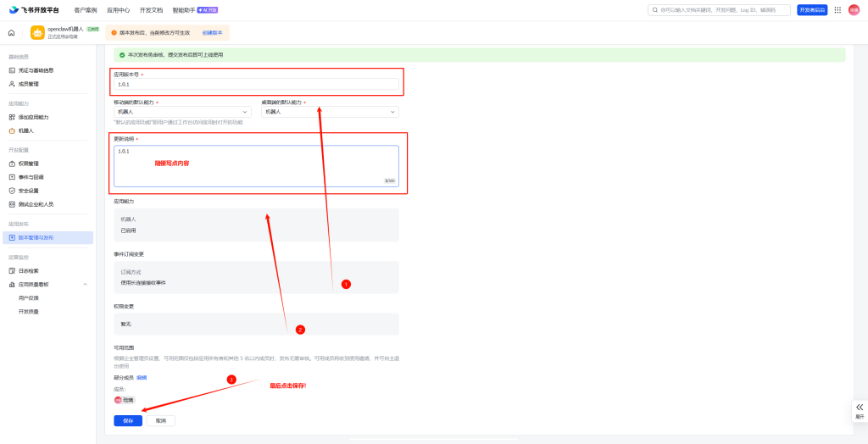Open the apps grid icon at top right
Viewport: 868px width, 444px height.
click(837, 10)
